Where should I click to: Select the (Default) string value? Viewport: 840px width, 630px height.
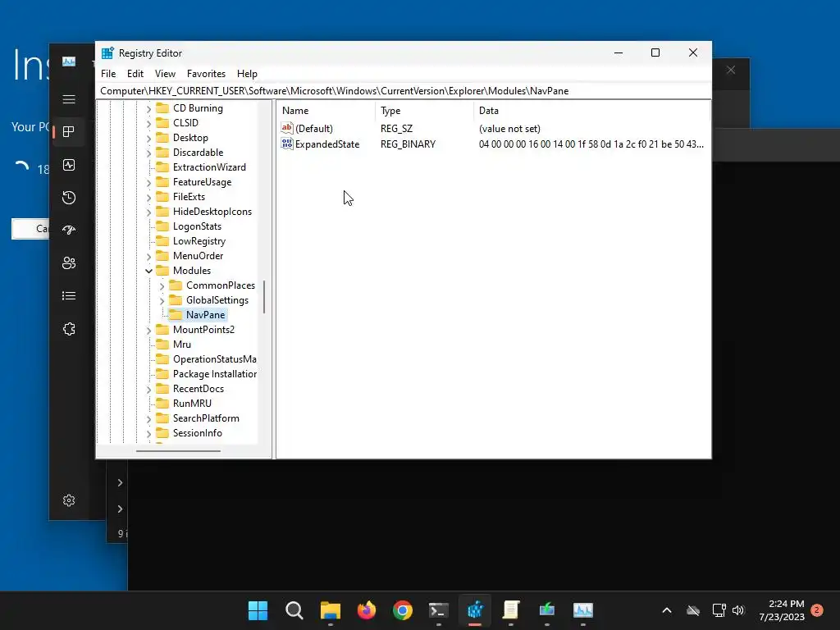(x=313, y=129)
